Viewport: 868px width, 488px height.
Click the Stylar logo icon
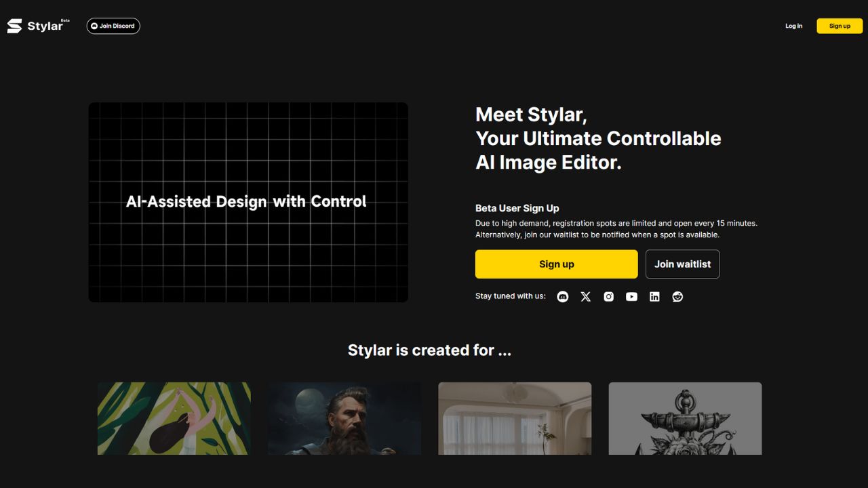pos(14,26)
